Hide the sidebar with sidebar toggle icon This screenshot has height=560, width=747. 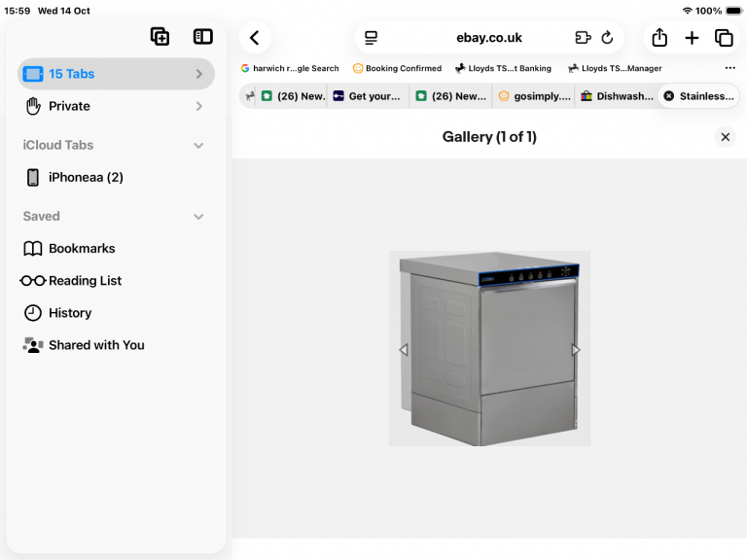click(203, 37)
